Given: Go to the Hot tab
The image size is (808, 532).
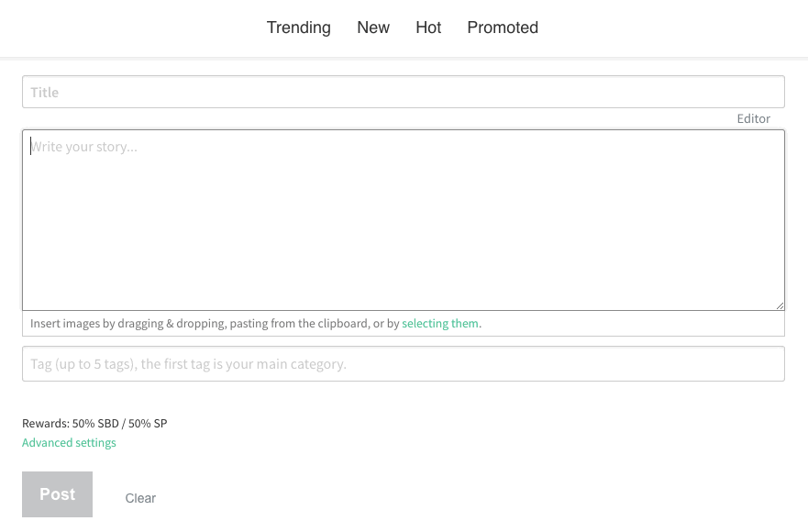Looking at the screenshot, I should coord(428,28).
